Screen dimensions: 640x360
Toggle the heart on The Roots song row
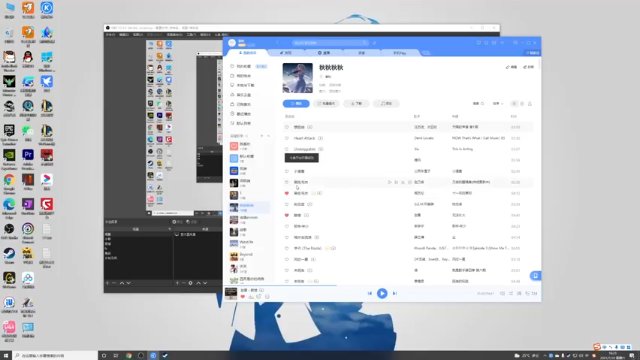[x=287, y=248]
